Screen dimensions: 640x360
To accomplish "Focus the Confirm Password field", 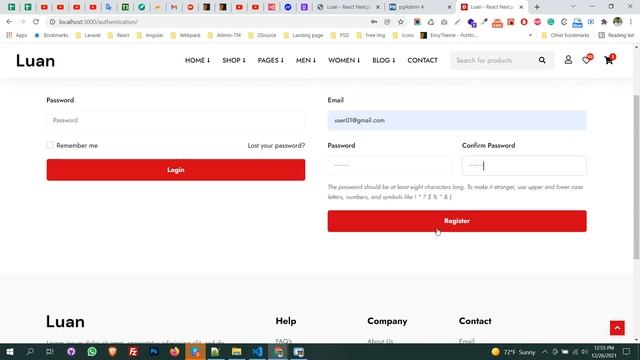I will [524, 166].
